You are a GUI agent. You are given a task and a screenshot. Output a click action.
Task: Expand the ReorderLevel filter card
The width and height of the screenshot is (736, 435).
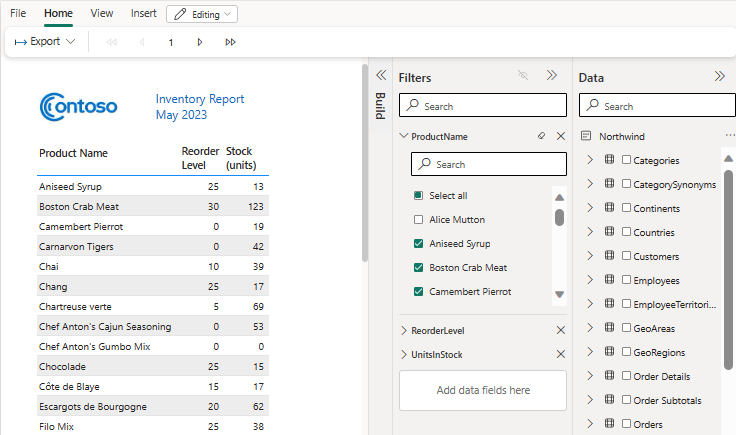tap(403, 330)
